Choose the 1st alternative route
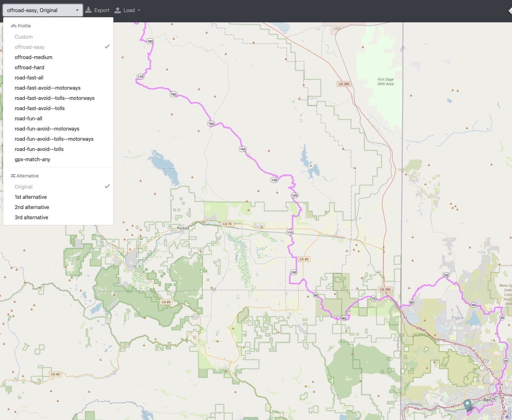The height and width of the screenshot is (420, 512). click(x=58, y=197)
